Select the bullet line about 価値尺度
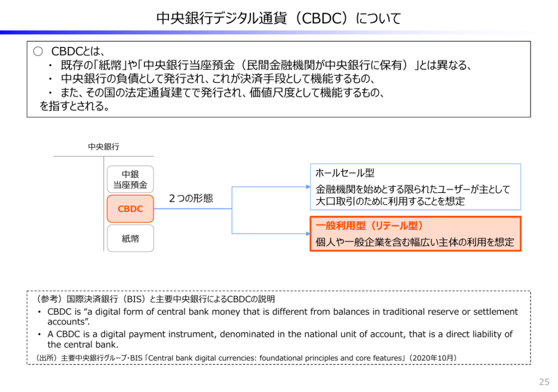 click(222, 93)
